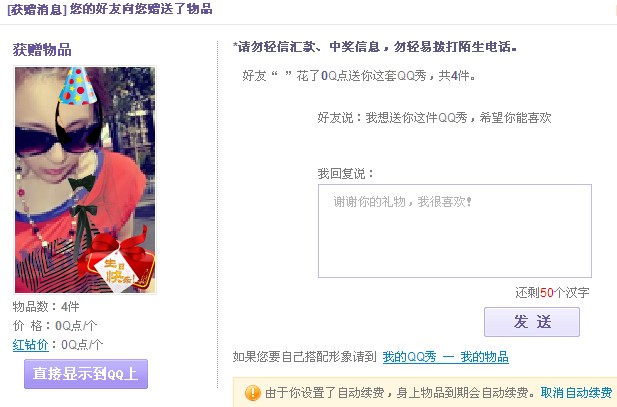Screen dimensions: 617x407
Task: Click the QQ show gift thumbnail image
Action: (x=85, y=180)
